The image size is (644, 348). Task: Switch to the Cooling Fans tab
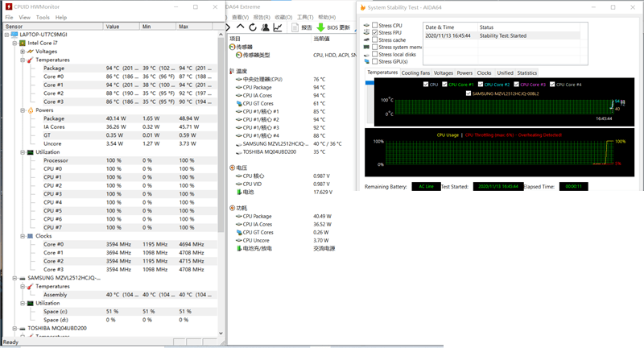(415, 72)
